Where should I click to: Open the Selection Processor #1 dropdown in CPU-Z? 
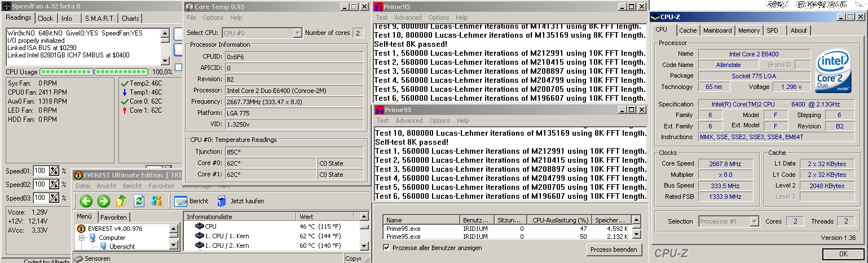point(754,221)
